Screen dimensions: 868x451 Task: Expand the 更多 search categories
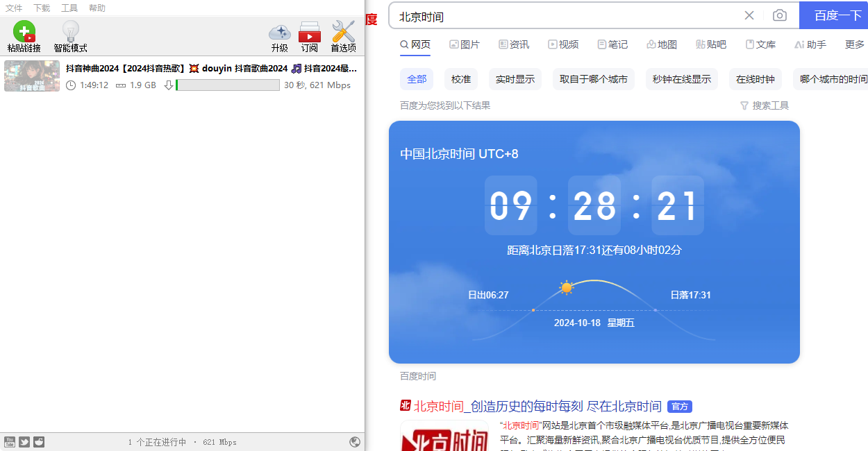pyautogui.click(x=855, y=44)
